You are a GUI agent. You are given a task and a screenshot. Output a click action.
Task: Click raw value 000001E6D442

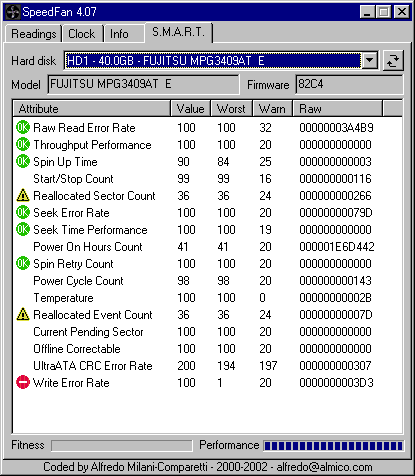point(337,247)
